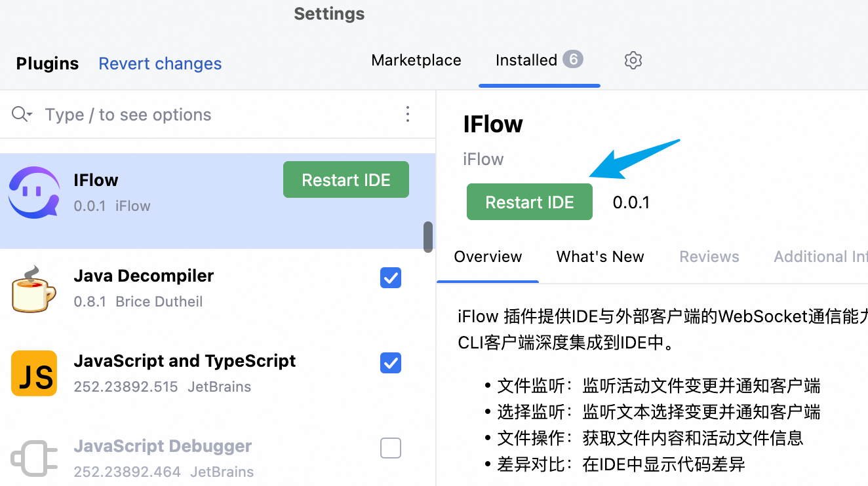The height and width of the screenshot is (486, 868).
Task: Disable the Java Decompiler plugin checkbox
Action: click(390, 278)
